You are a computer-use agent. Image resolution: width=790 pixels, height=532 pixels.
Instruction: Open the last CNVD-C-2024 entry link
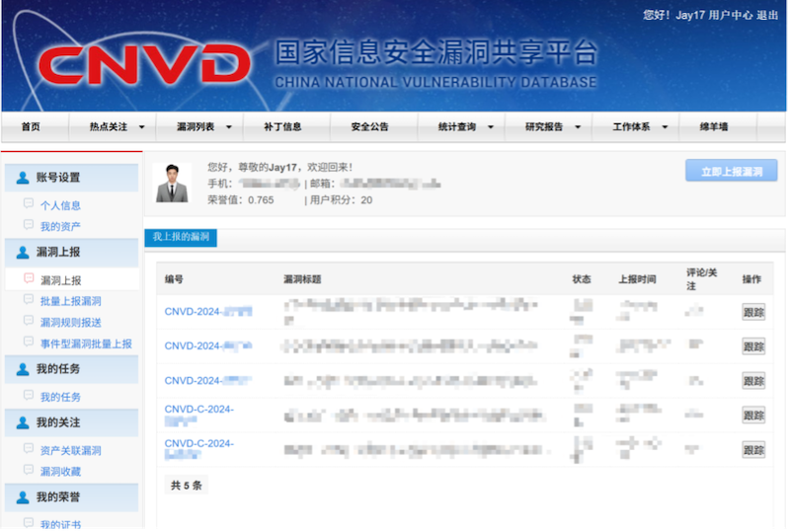pyautogui.click(x=199, y=449)
